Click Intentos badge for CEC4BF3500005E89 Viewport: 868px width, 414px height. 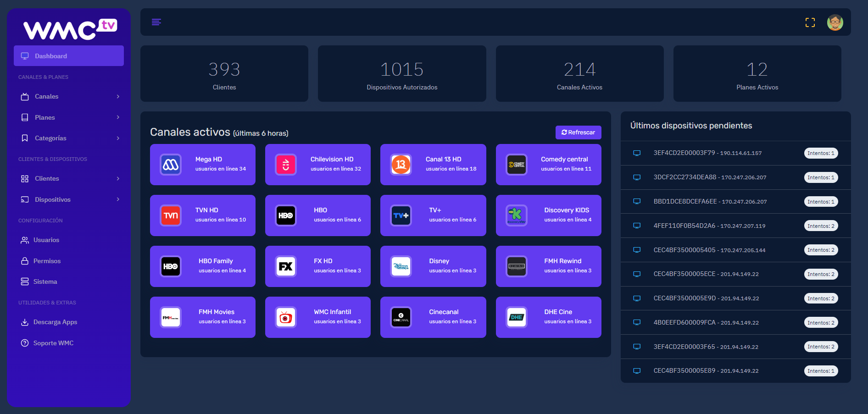point(821,371)
